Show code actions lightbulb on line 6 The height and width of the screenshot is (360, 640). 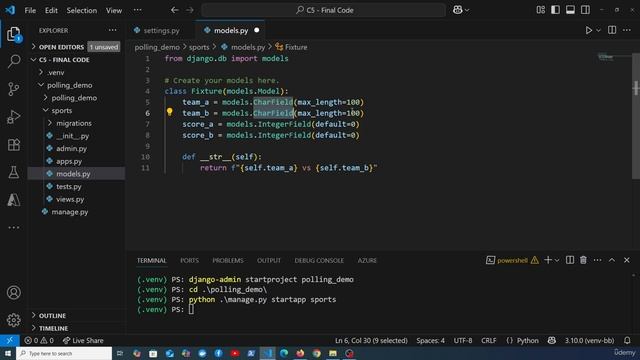(x=169, y=112)
